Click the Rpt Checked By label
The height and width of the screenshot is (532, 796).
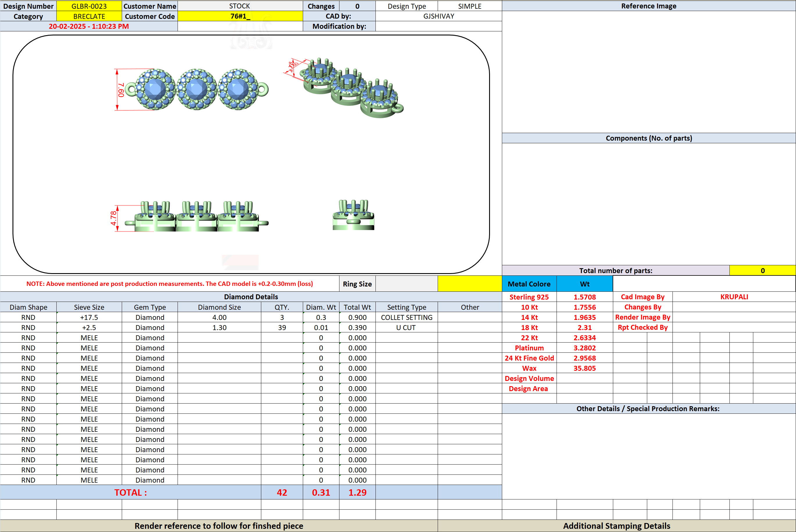point(643,327)
